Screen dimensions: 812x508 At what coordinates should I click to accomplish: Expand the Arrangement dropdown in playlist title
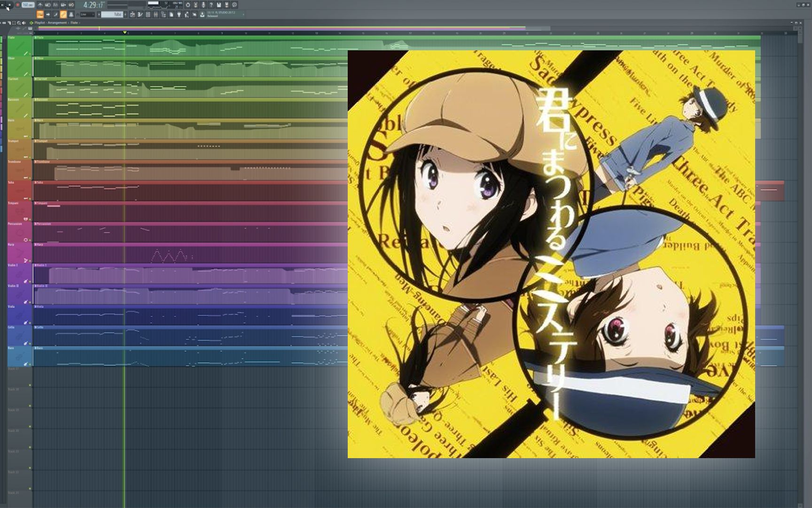tap(57, 23)
